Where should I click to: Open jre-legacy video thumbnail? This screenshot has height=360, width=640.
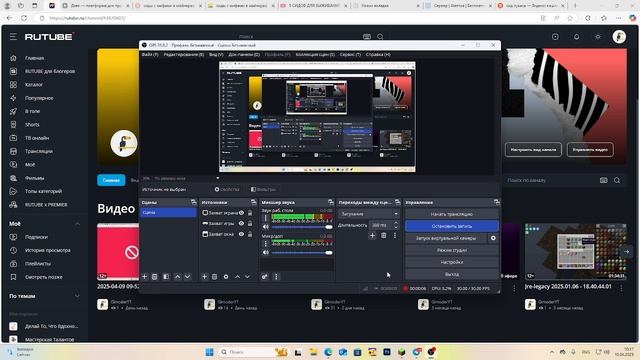click(576, 251)
